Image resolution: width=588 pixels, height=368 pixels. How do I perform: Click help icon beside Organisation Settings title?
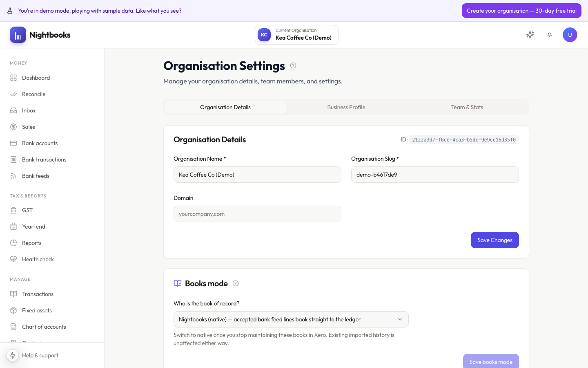(293, 65)
